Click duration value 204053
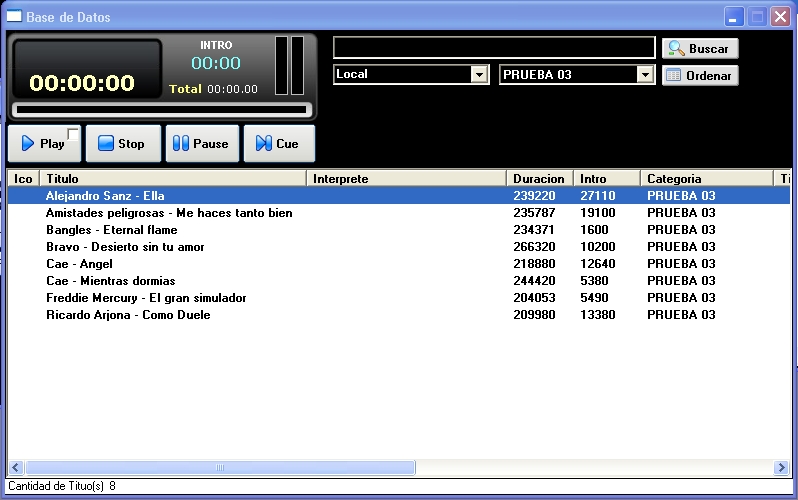The width and height of the screenshot is (798, 500). 534,298
